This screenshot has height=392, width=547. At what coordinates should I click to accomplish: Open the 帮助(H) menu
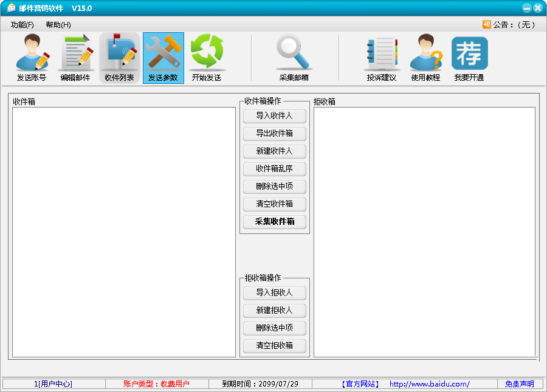[x=58, y=25]
